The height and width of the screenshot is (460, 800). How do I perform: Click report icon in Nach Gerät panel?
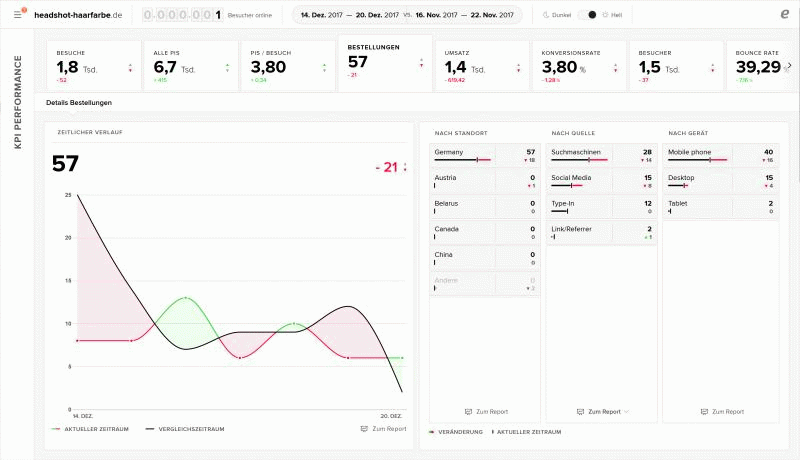704,411
